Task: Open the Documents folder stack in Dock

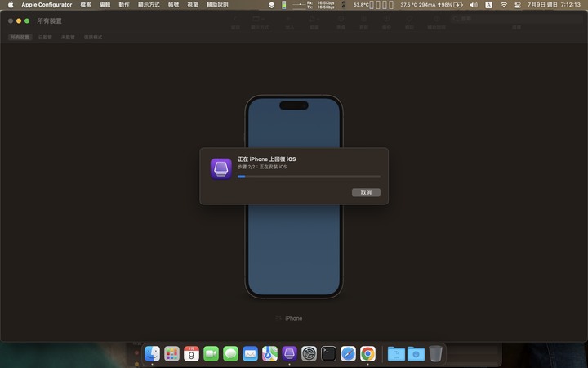Action: click(x=396, y=354)
